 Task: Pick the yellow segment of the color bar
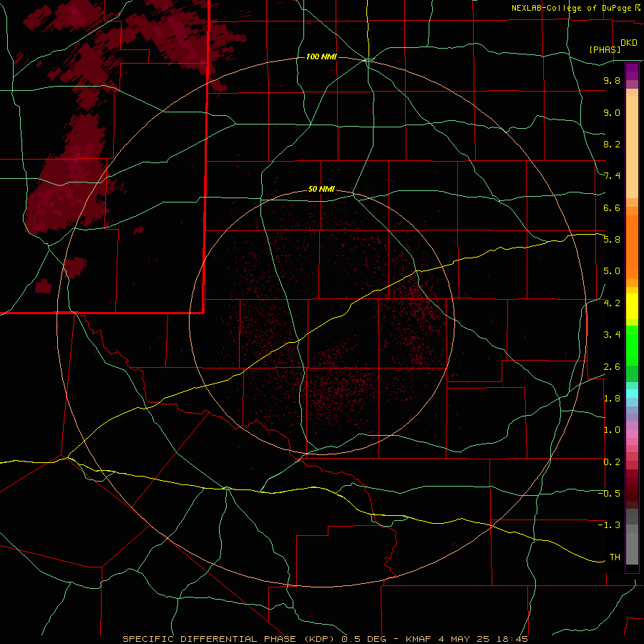632,306
